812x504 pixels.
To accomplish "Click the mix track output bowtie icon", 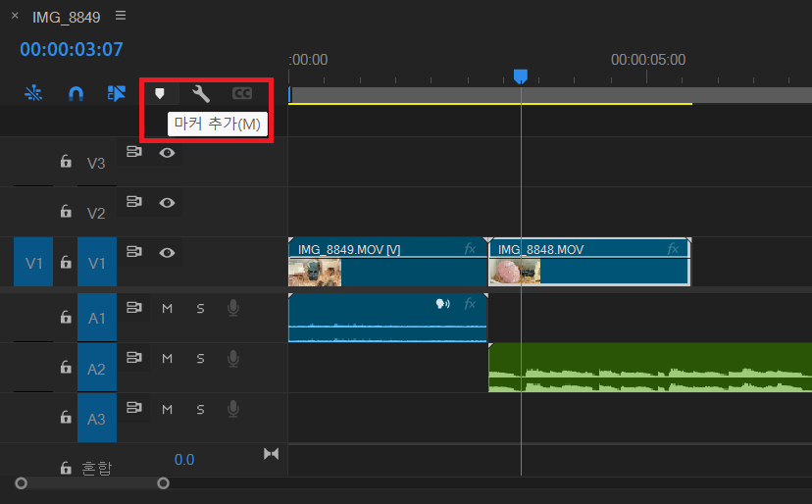I will tap(271, 454).
